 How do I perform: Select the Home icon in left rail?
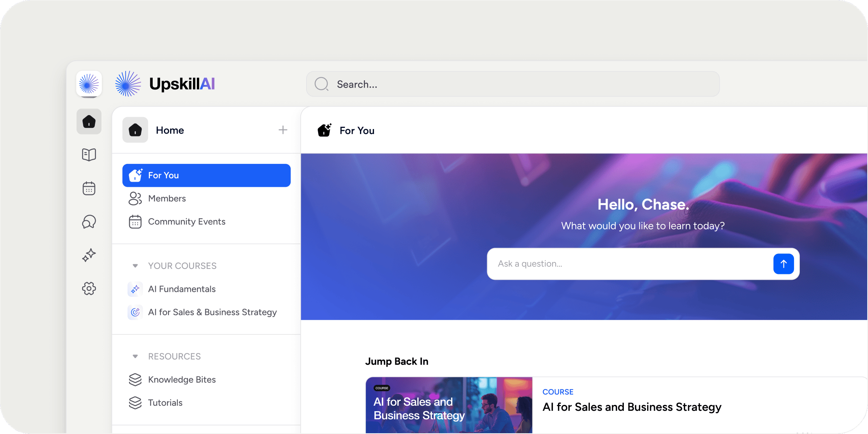[x=89, y=122]
